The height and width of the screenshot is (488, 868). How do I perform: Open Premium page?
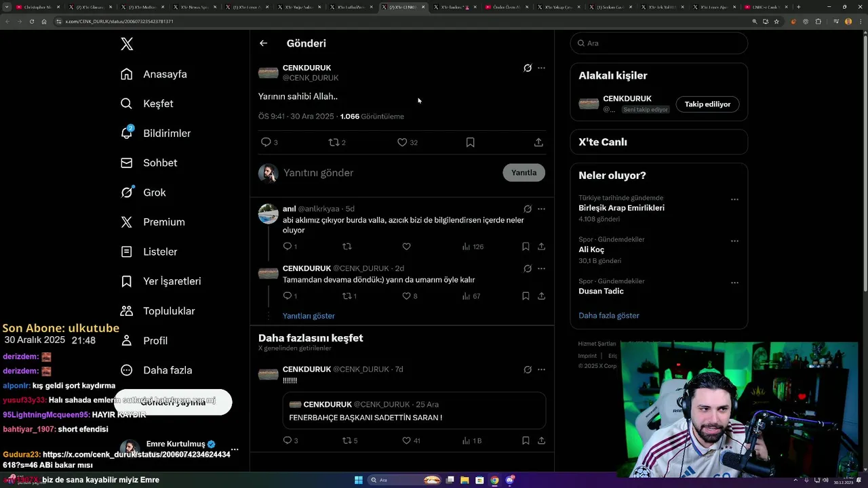[153, 222]
